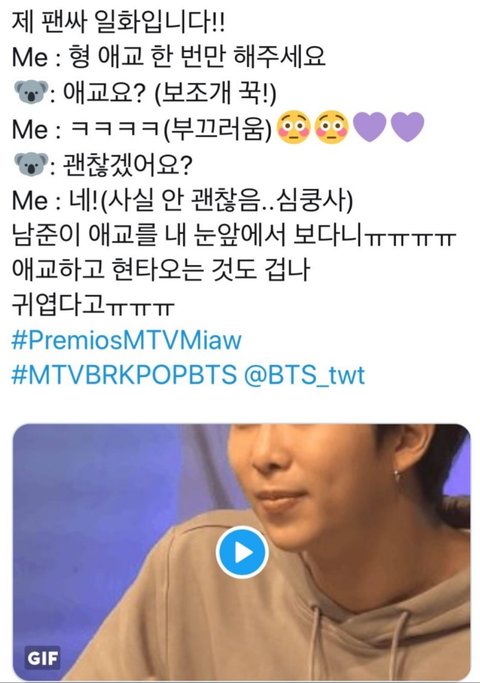Click the line 애교하고 현타오는 것도 겁나

coord(161,270)
